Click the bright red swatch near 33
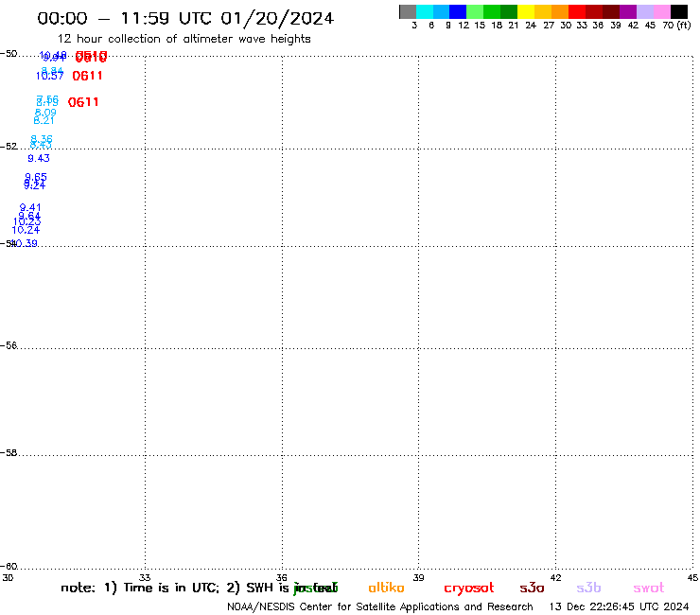The image size is (700, 615). (576, 11)
